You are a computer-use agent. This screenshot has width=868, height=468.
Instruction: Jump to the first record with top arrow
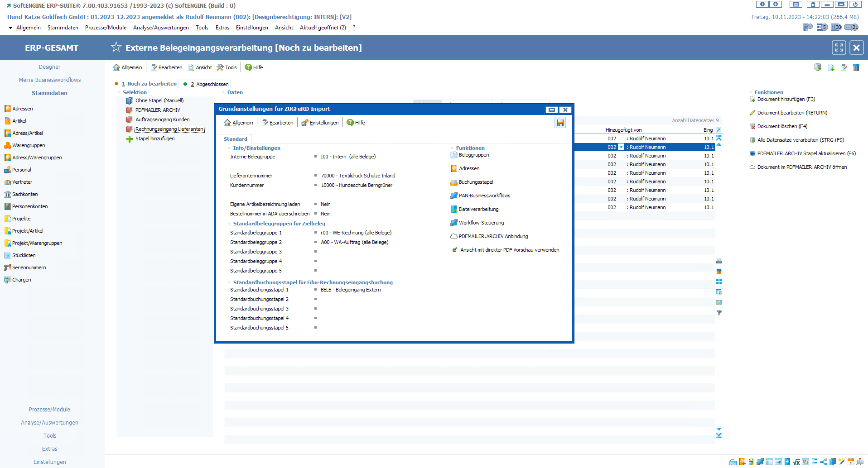pyautogui.click(x=719, y=138)
